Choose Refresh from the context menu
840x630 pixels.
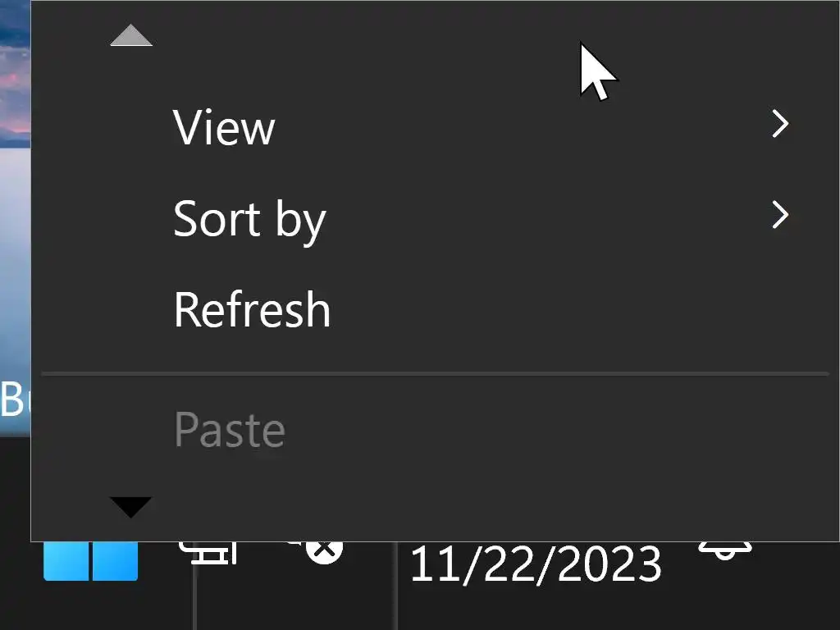coord(252,310)
